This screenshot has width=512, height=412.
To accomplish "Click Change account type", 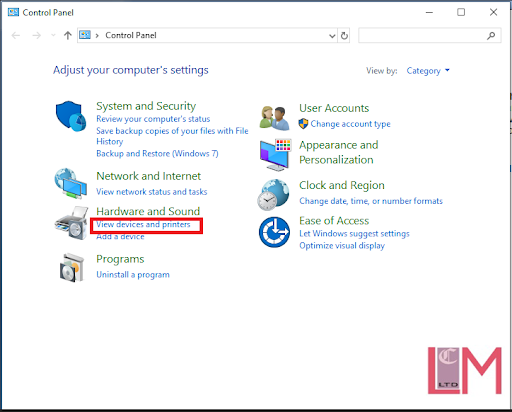I will coord(350,124).
